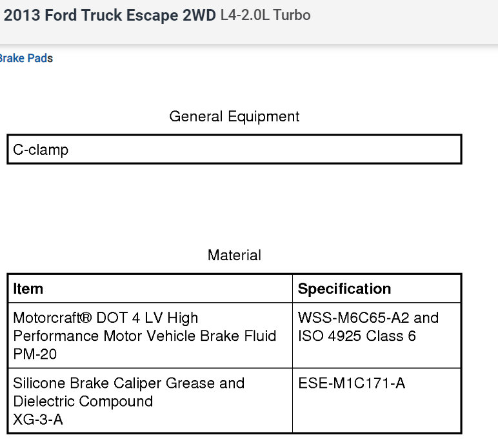498x448 pixels.
Task: Select the ISO 4925 Class 6 text
Action: coord(357,336)
